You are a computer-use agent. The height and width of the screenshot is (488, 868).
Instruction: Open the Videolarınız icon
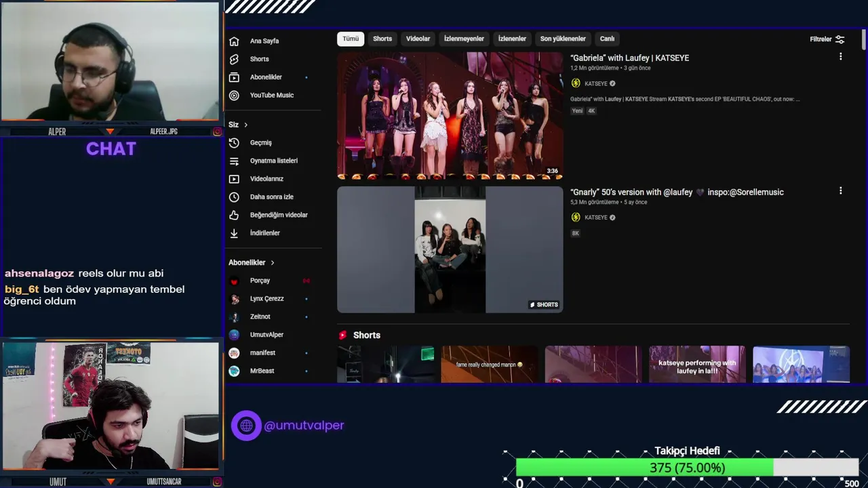click(x=234, y=179)
